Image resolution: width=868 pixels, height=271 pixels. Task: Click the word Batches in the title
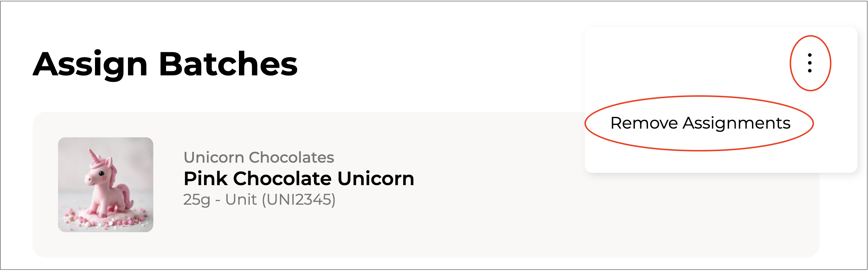228,64
